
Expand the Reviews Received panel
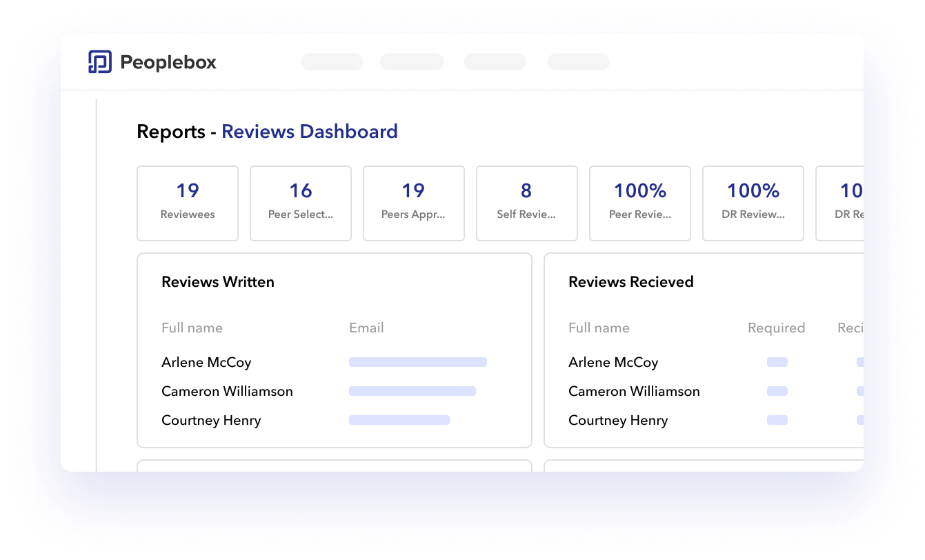(x=630, y=281)
